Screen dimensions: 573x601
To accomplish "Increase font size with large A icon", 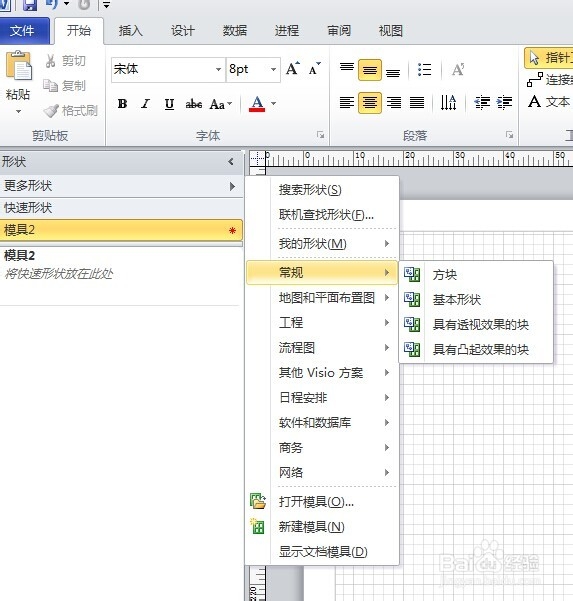I will 293,69.
